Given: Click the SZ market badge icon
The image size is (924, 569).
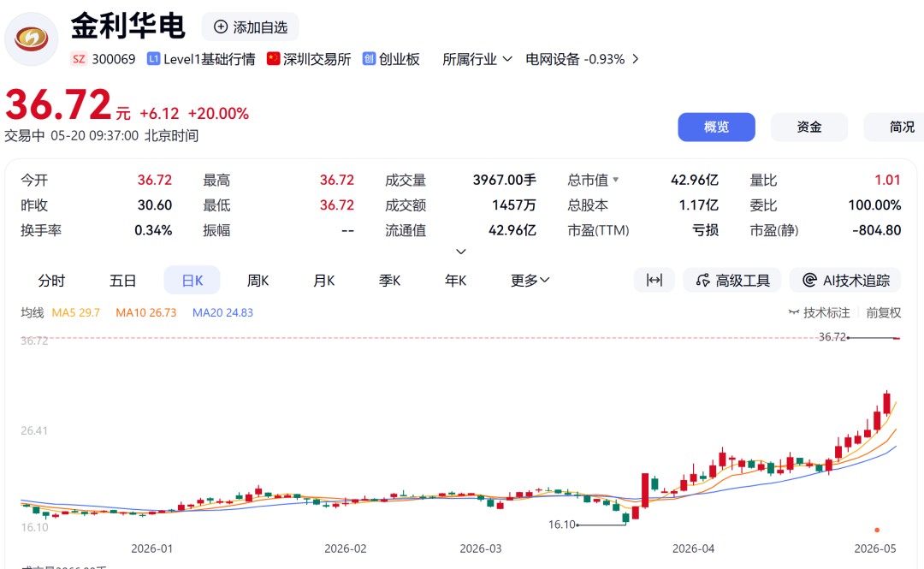Looking at the screenshot, I should point(79,59).
